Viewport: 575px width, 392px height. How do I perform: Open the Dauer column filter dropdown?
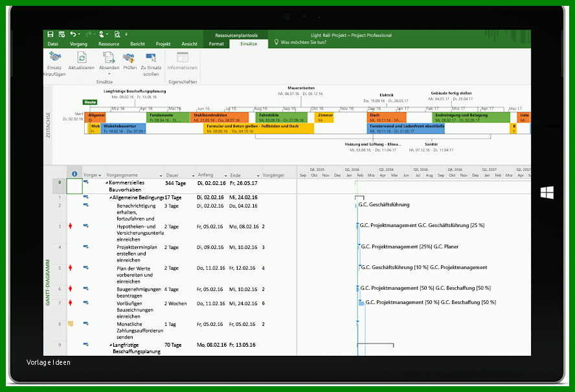pyautogui.click(x=193, y=175)
